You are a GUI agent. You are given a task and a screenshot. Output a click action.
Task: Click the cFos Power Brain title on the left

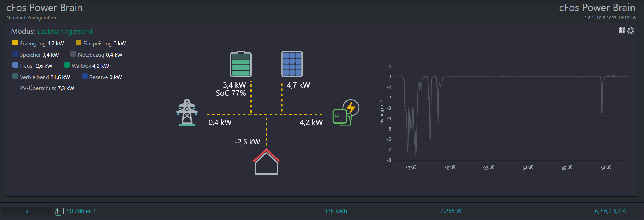point(44,8)
